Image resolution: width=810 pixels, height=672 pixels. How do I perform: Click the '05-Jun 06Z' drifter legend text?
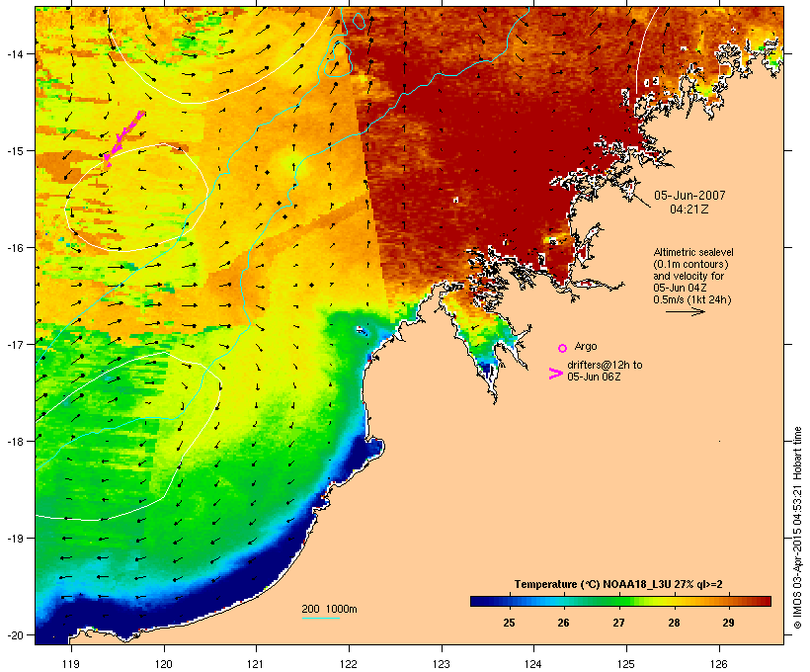pos(594,377)
